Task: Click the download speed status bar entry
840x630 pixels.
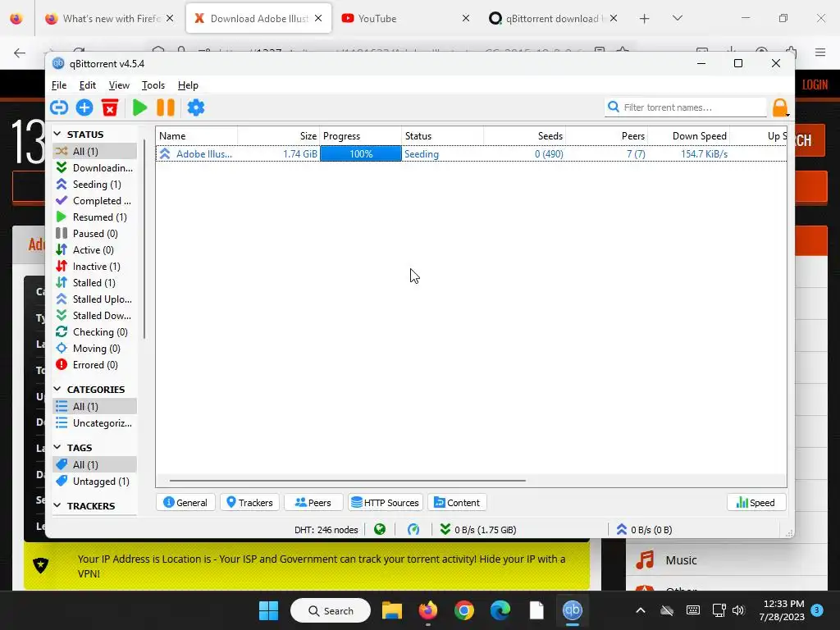Action: pos(478,530)
